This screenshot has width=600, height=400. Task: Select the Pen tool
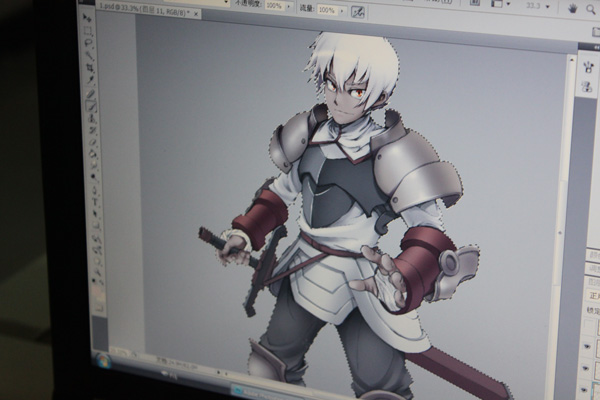pyautogui.click(x=95, y=190)
